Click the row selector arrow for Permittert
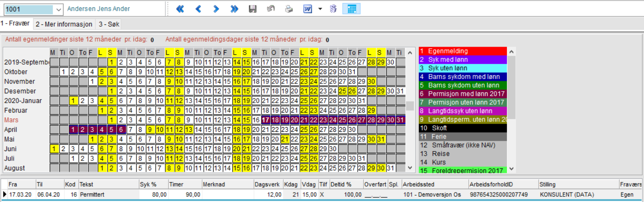Screen dimensions: 644x202 pyautogui.click(x=4, y=195)
